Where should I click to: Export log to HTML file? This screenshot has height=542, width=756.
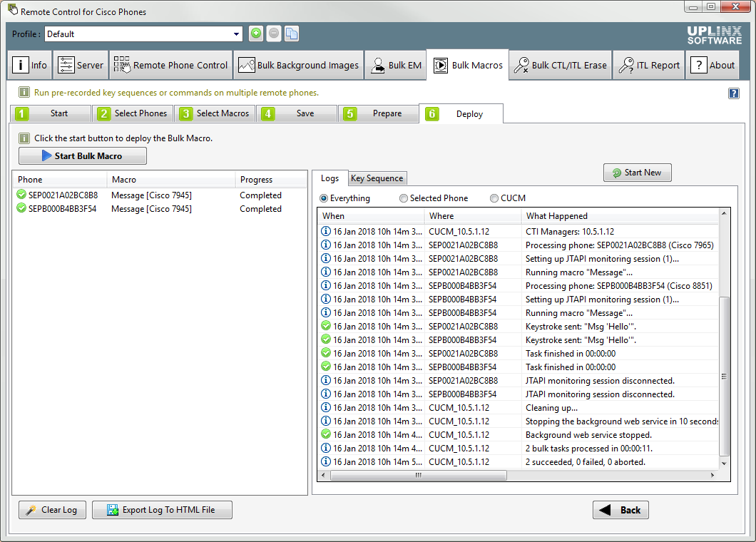[x=162, y=510]
